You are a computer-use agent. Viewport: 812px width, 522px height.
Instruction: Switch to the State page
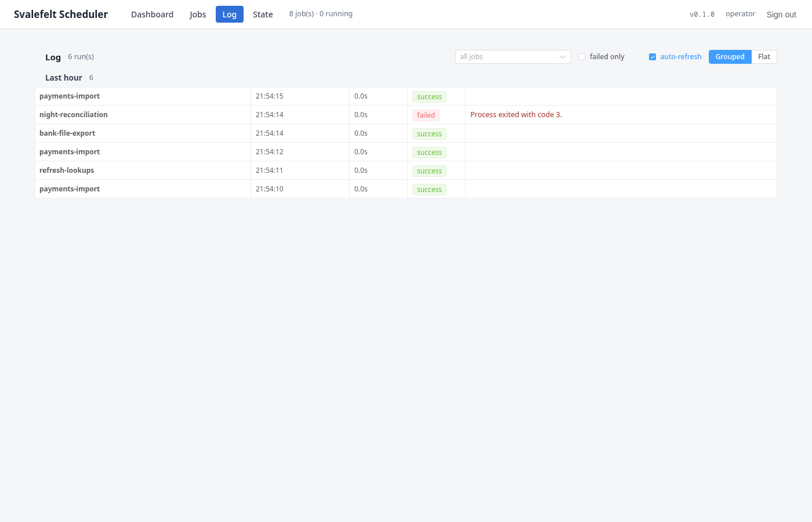[263, 14]
